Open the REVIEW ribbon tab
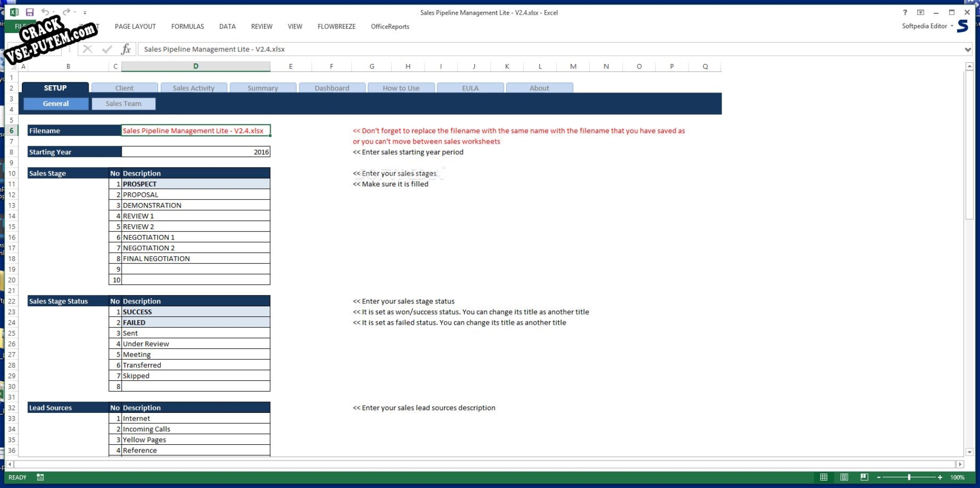Image resolution: width=980 pixels, height=488 pixels. 262,26
